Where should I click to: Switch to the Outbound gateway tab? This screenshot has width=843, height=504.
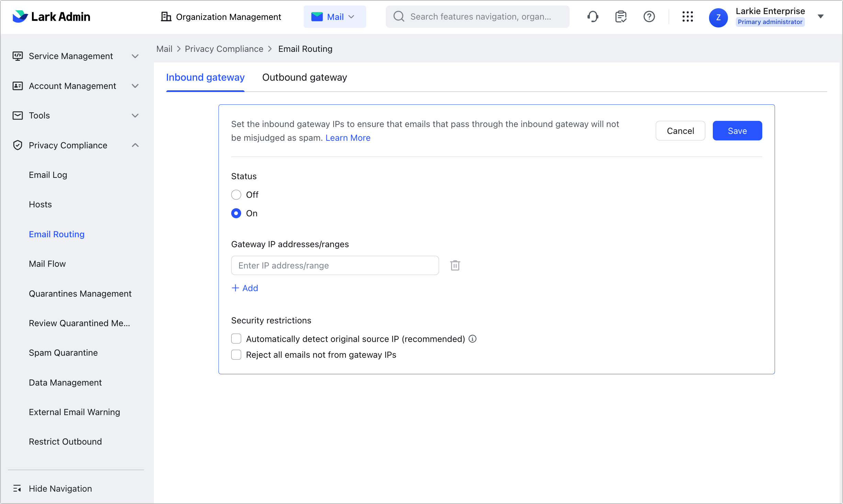[x=304, y=77]
